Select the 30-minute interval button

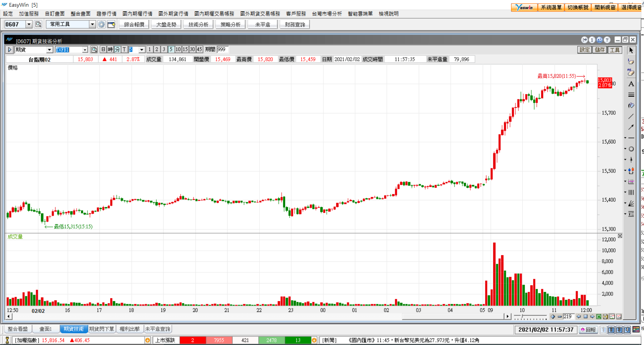192,49
